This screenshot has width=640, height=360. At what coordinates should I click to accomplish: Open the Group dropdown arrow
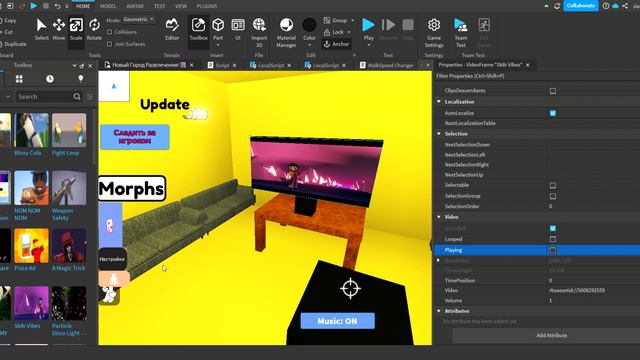pos(353,20)
